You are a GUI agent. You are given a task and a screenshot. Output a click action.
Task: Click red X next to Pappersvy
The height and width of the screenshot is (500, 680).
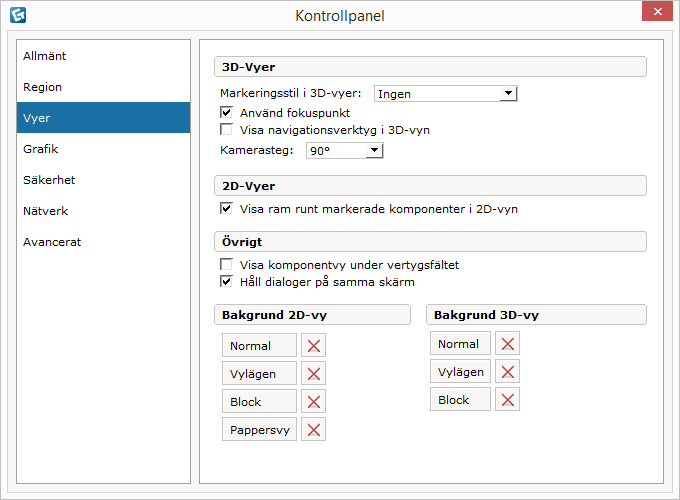pyautogui.click(x=314, y=430)
